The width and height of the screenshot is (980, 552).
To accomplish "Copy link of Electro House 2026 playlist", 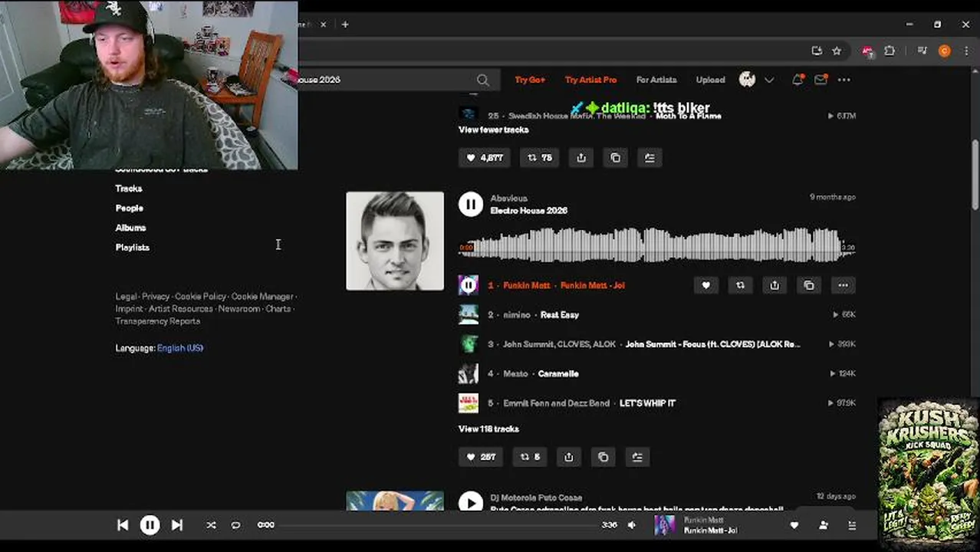I will (603, 457).
